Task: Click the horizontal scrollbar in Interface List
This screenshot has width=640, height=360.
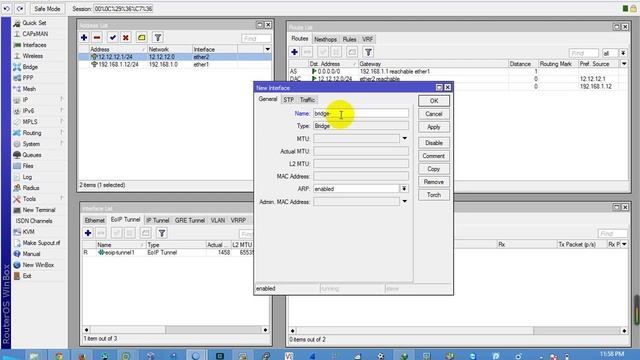Action: pos(176,329)
